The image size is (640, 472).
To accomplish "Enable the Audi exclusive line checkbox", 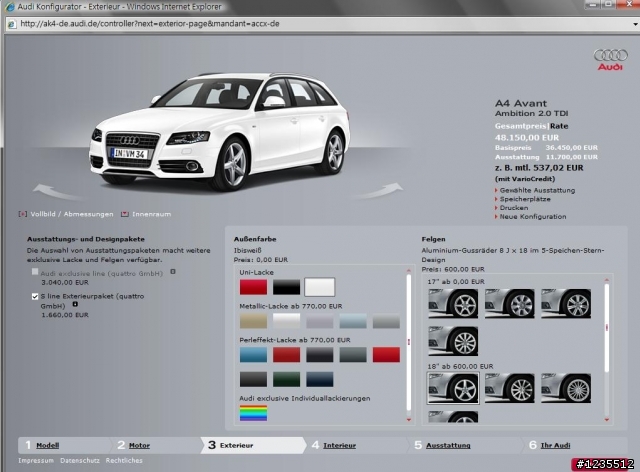I will tap(35, 272).
